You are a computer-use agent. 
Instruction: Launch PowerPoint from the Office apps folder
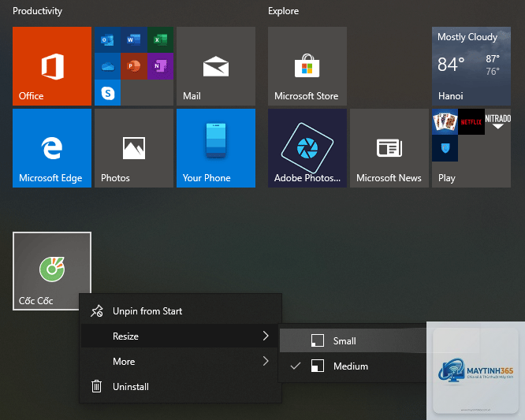click(x=134, y=66)
